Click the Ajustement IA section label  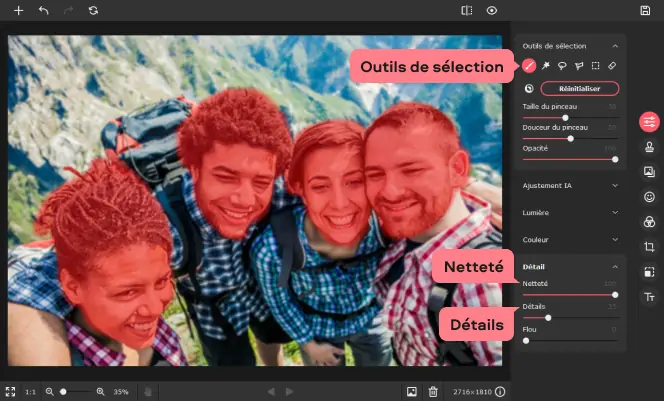click(x=547, y=185)
